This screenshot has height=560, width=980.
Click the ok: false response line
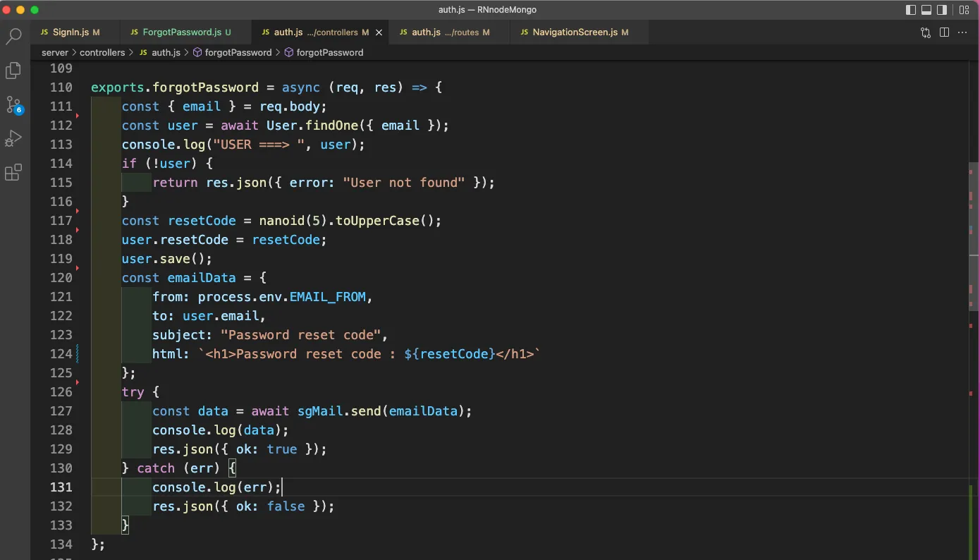243,506
